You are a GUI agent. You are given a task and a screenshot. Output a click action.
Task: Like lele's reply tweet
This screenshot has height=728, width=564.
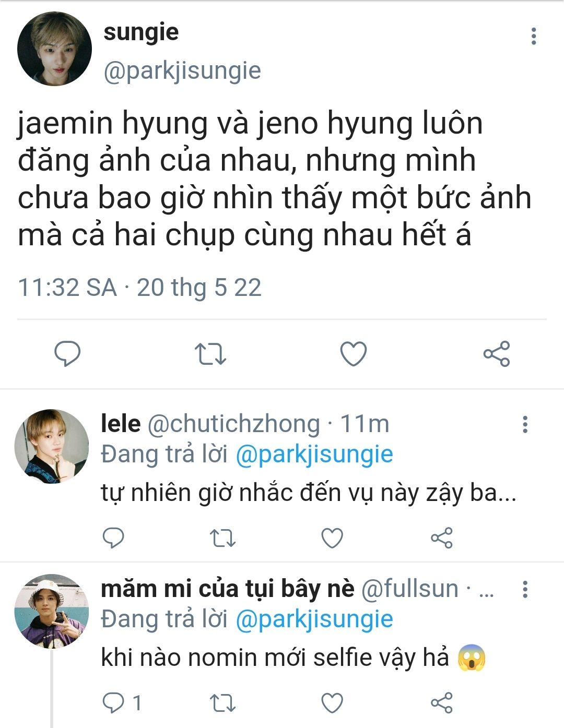(332, 538)
